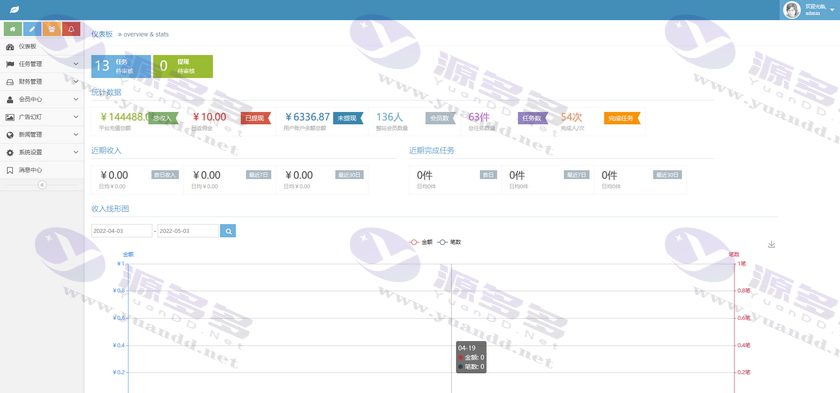This screenshot has width=840, height=393.
Task: Click the end date field 2022-05-03
Action: (189, 231)
